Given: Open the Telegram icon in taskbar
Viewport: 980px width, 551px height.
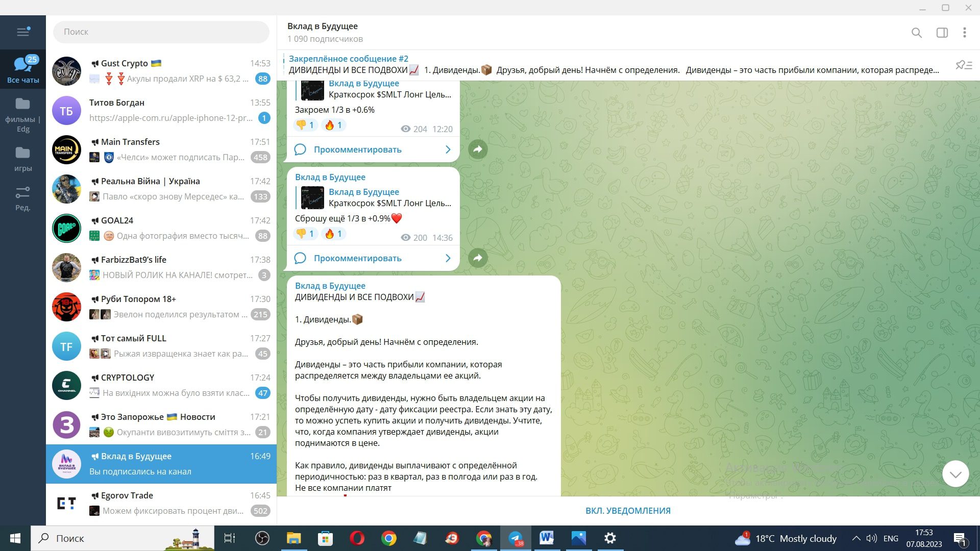Looking at the screenshot, I should [x=516, y=538].
